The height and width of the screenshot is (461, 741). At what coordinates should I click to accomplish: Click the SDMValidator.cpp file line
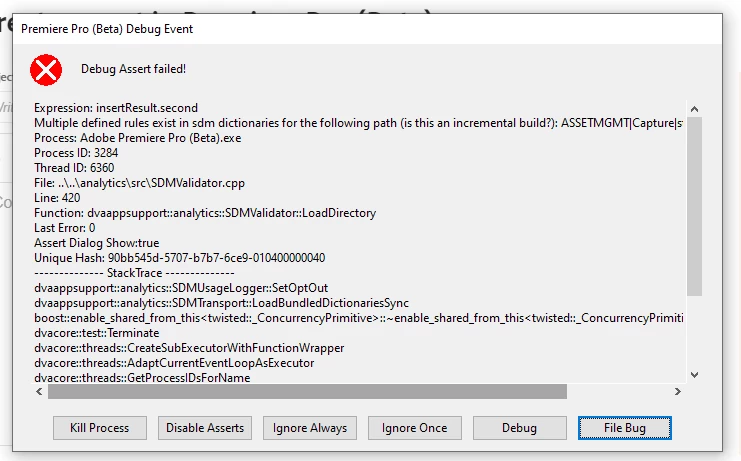[139, 183]
